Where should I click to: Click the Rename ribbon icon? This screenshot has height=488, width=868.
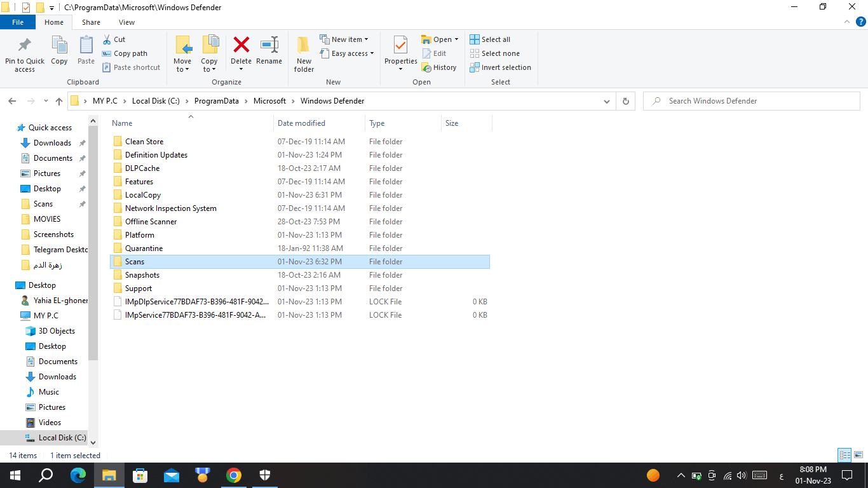269,44
